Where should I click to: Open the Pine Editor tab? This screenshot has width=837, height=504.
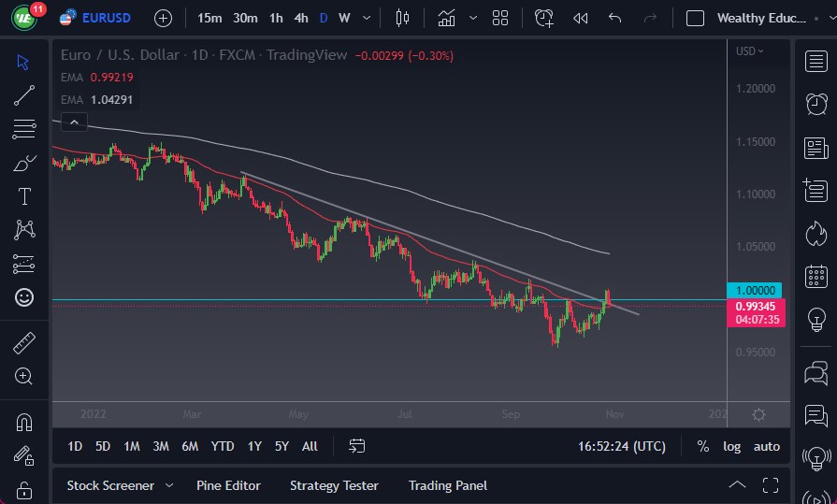click(228, 485)
